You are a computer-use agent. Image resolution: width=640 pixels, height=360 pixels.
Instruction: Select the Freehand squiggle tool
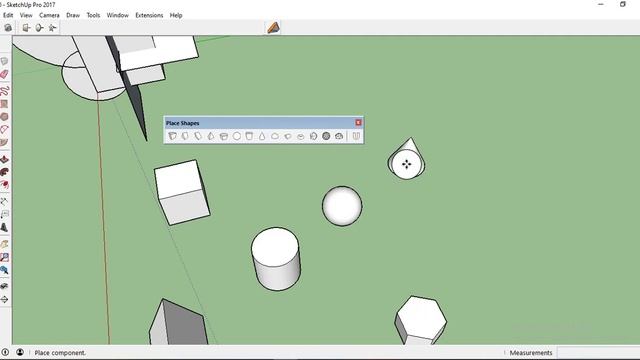4,90
